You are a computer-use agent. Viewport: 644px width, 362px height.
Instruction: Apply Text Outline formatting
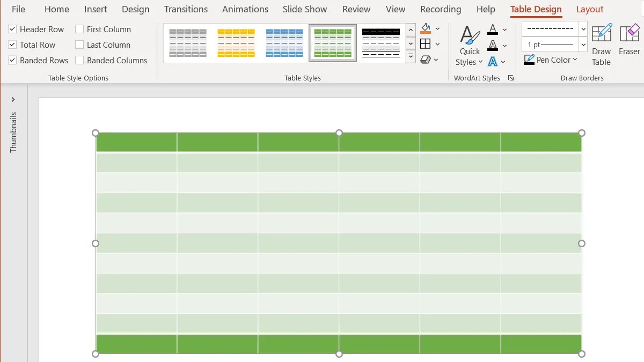tap(492, 43)
